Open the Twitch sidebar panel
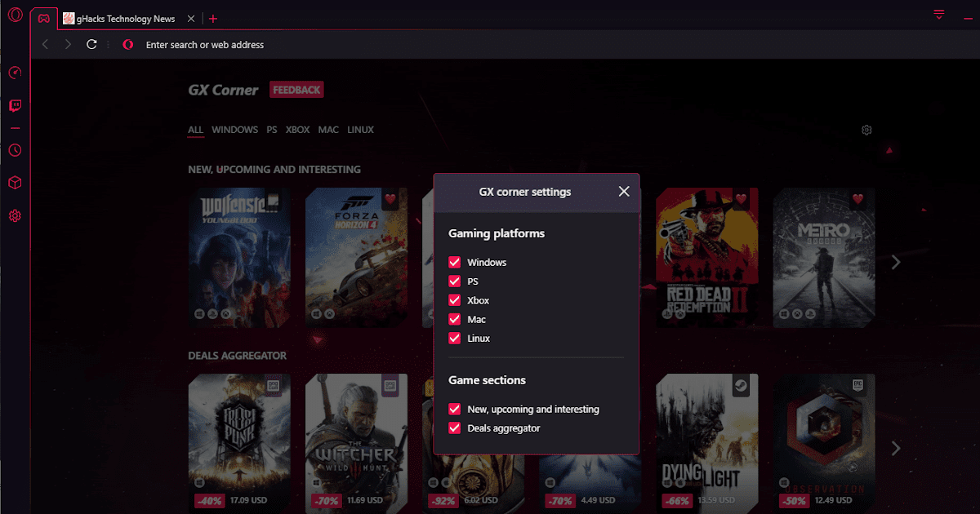This screenshot has width=980, height=514. coord(15,106)
